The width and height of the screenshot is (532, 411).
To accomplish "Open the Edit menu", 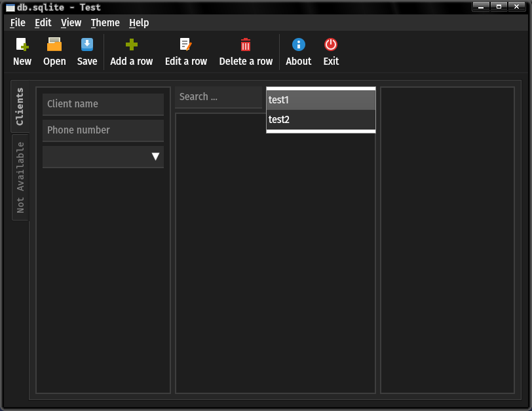I will click(x=43, y=23).
